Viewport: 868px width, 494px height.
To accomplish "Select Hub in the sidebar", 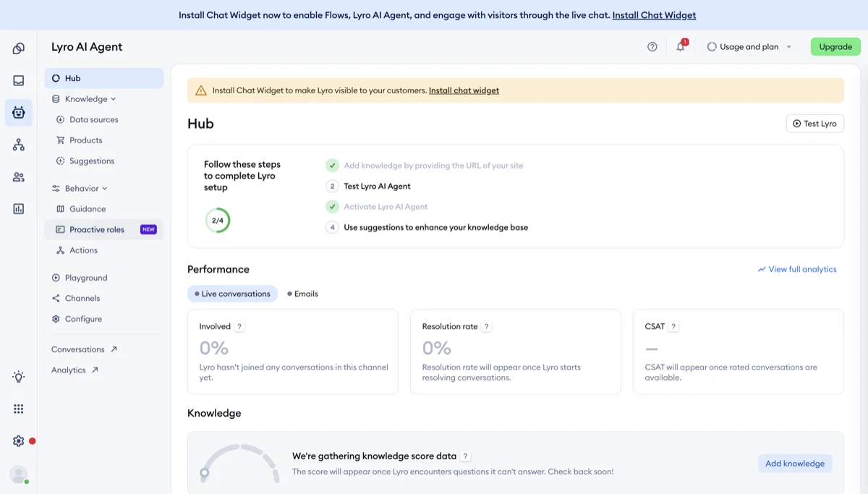I will point(104,78).
